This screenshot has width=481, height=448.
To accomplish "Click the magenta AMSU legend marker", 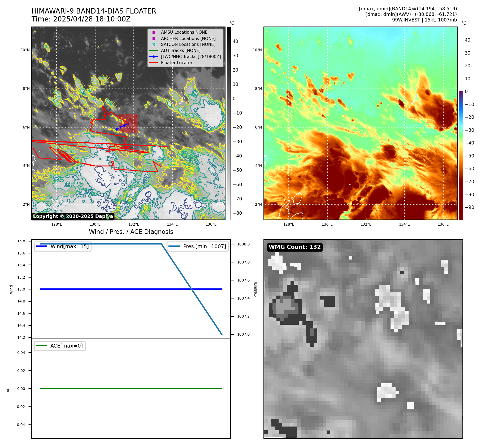I will (154, 32).
